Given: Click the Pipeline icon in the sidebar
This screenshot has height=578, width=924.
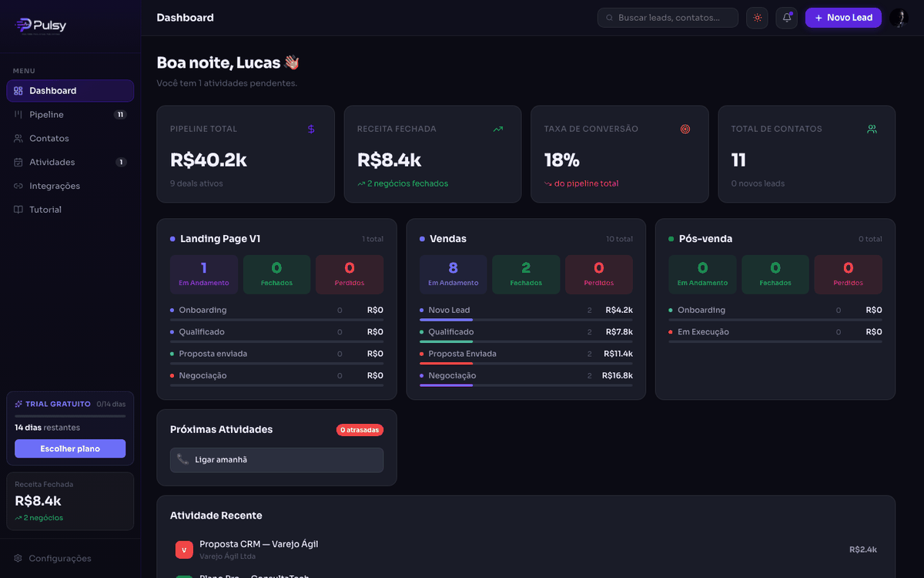Looking at the screenshot, I should point(18,115).
